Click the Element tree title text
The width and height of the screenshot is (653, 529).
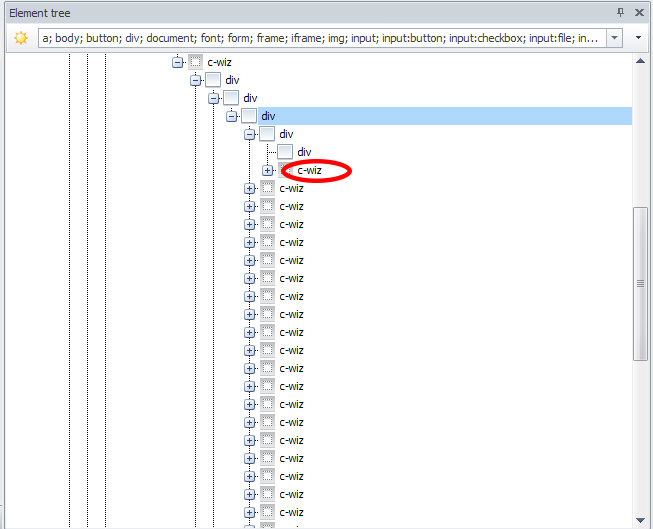pos(40,13)
